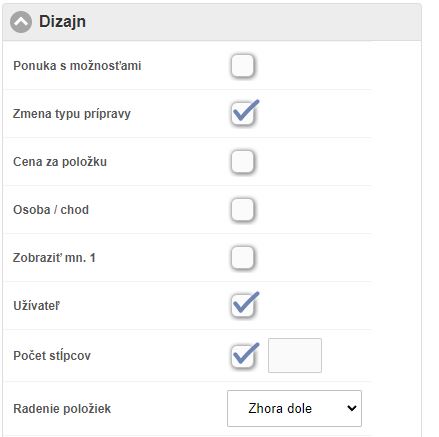Click the Dizajn panel header title
The height and width of the screenshot is (437, 439).
coord(62,22)
